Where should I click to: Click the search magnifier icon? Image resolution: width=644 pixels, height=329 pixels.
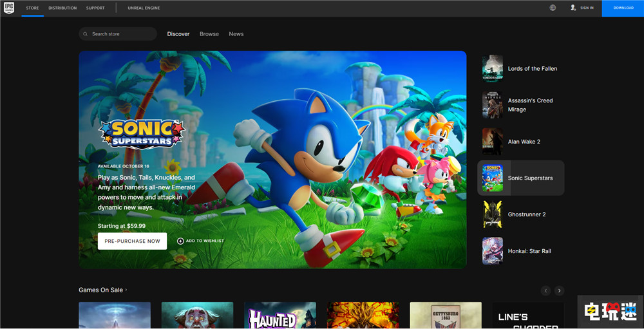click(x=86, y=34)
